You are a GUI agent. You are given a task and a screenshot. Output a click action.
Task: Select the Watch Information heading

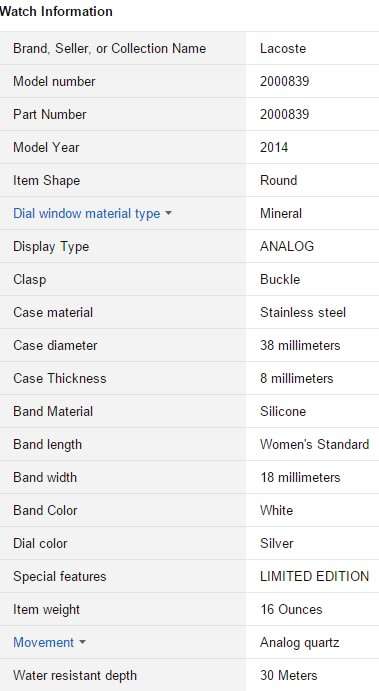click(x=56, y=11)
